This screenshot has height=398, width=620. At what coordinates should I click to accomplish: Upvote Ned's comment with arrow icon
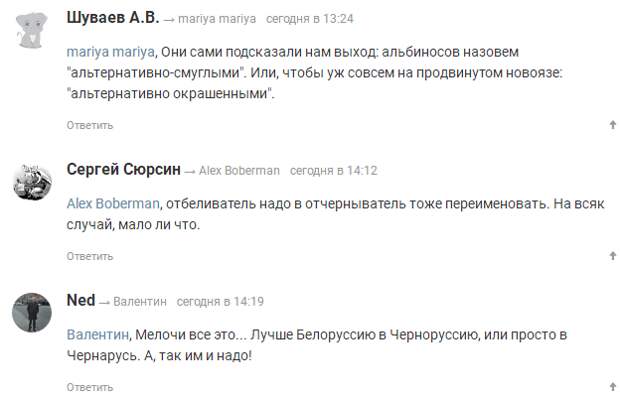pos(612,387)
